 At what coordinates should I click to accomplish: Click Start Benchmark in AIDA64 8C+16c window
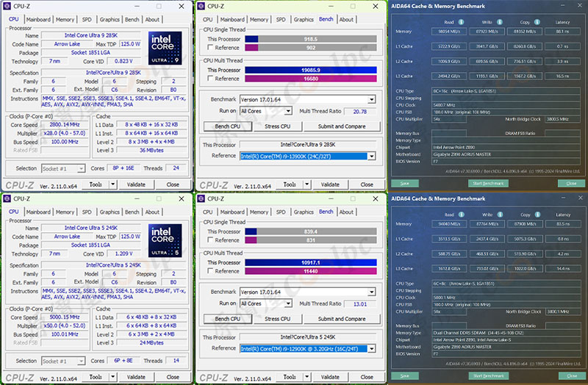point(488,183)
